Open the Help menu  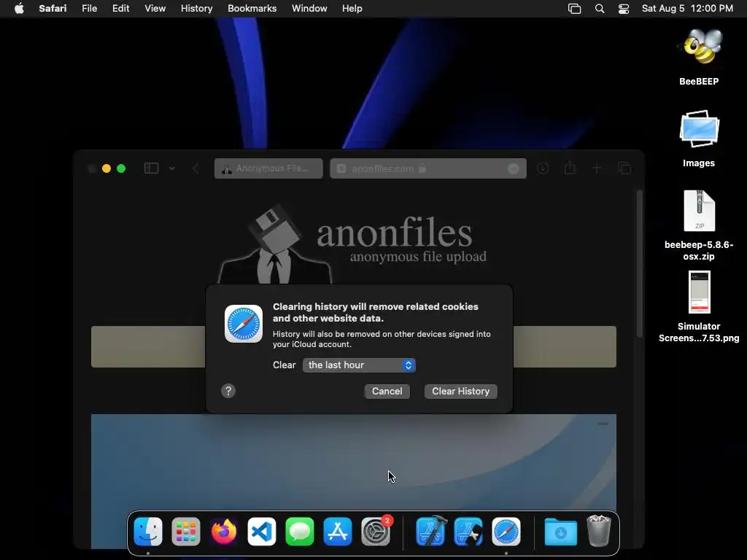pyautogui.click(x=352, y=9)
